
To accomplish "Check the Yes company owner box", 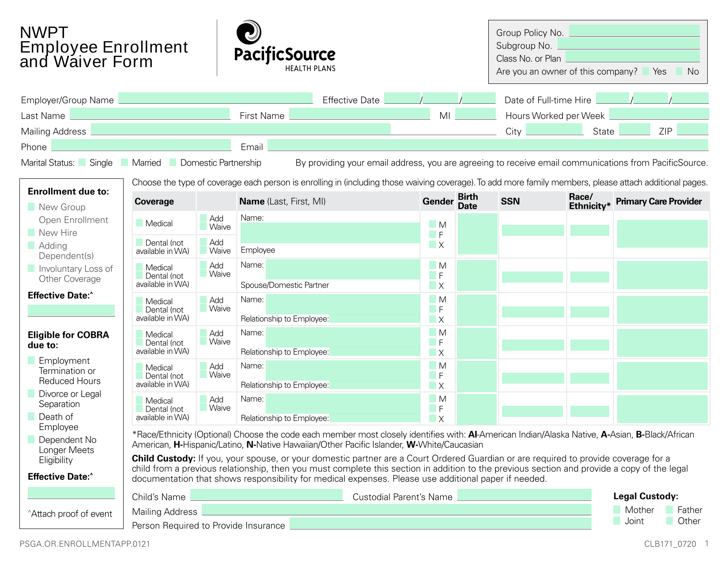I will 646,71.
